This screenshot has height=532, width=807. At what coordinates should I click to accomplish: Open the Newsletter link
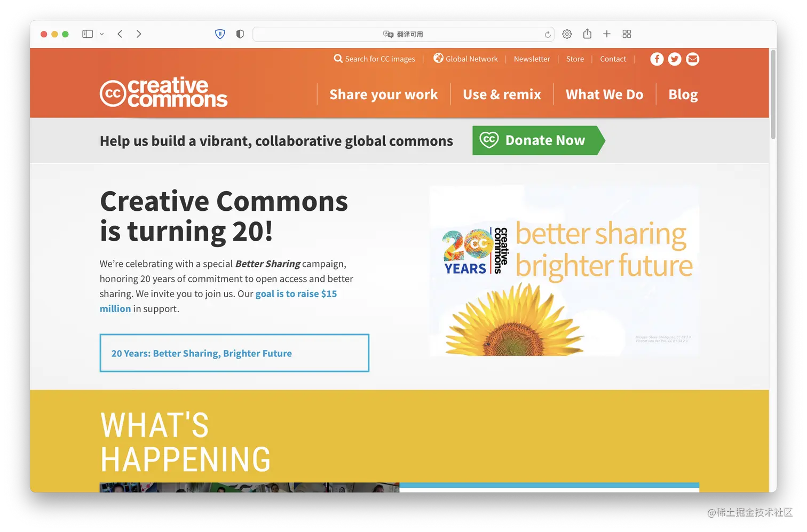click(x=532, y=59)
